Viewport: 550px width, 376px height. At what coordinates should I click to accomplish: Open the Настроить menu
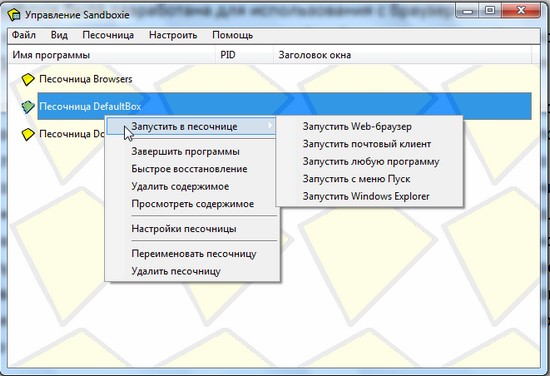point(173,35)
